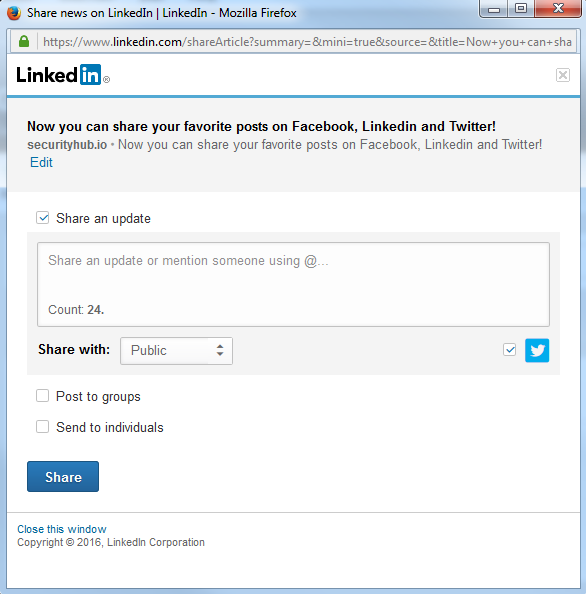586x594 pixels.
Task: Uncheck the Share an update checkbox
Action: click(x=42, y=218)
